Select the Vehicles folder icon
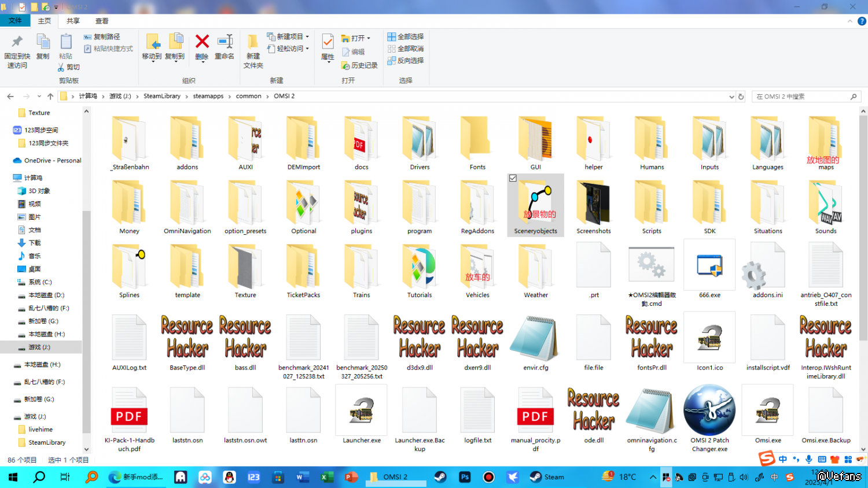Screen dimensions: 868x488 coord(477,267)
